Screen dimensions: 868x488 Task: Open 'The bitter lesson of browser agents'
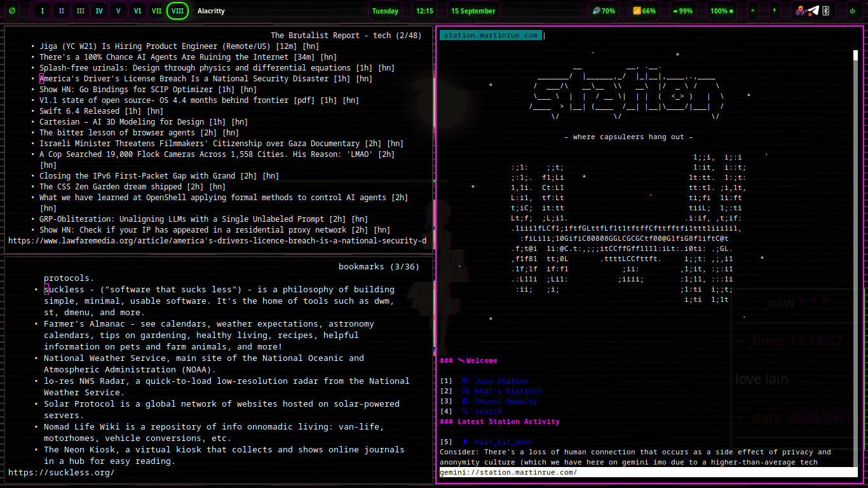pos(139,133)
